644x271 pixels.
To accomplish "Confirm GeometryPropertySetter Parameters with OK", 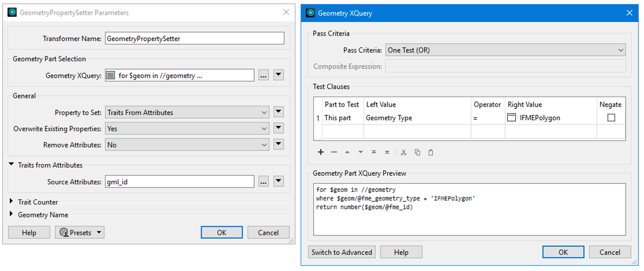I will pyautogui.click(x=222, y=232).
